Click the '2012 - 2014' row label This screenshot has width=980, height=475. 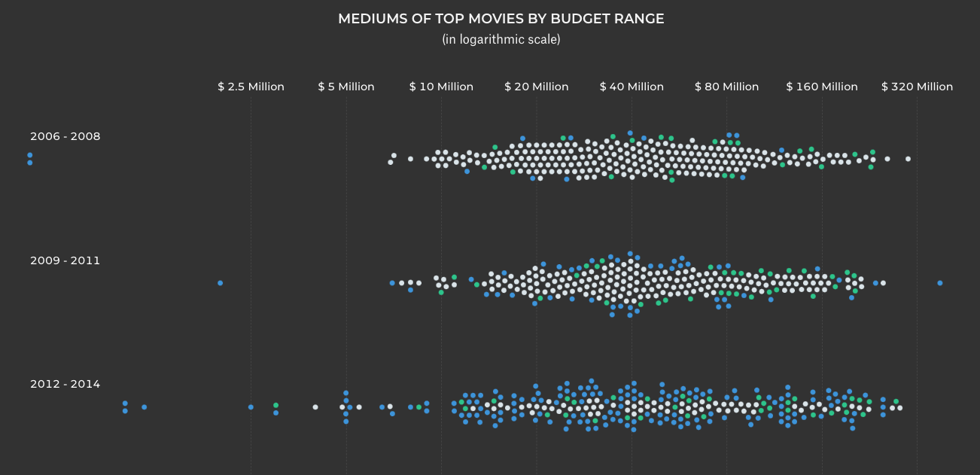pyautogui.click(x=65, y=384)
